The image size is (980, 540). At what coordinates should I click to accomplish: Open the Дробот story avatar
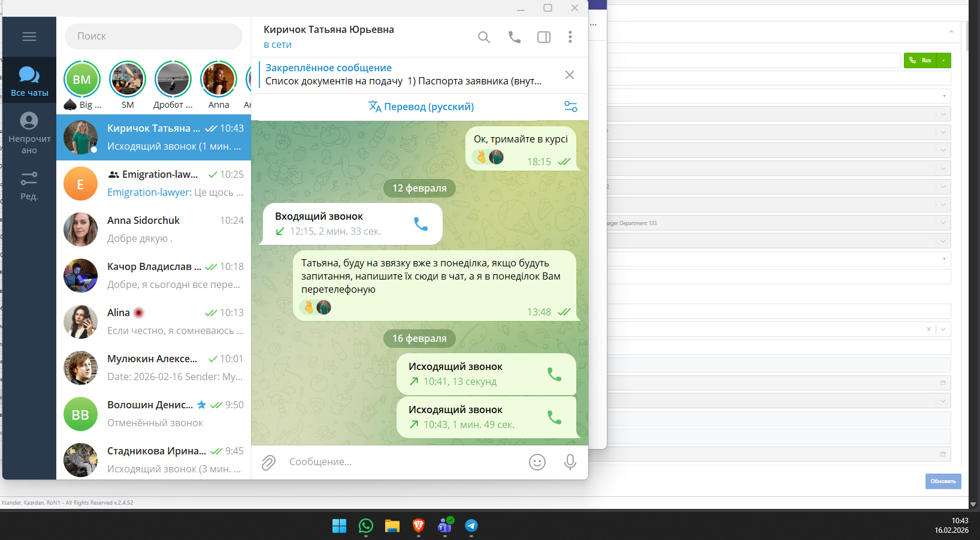[173, 80]
